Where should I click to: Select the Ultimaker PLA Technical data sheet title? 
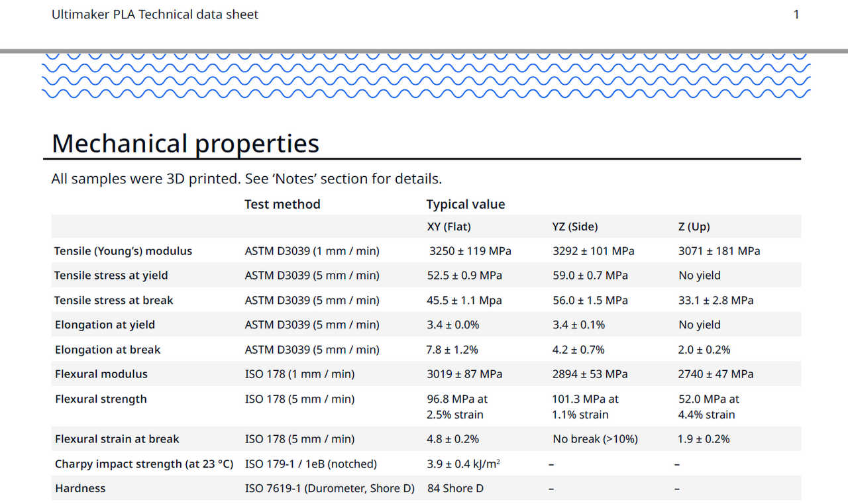tap(154, 14)
